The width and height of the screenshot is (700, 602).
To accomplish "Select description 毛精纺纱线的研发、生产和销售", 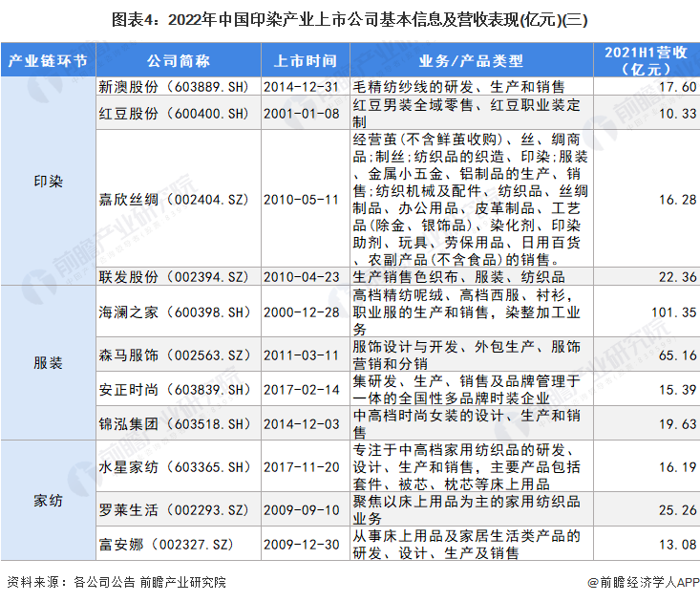I will coord(459,87).
